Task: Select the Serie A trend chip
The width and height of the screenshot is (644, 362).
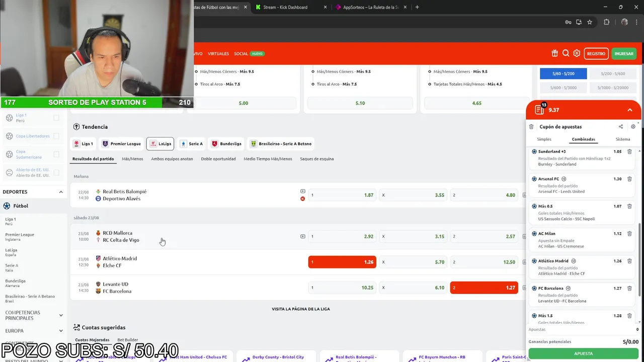Action: coord(191,144)
